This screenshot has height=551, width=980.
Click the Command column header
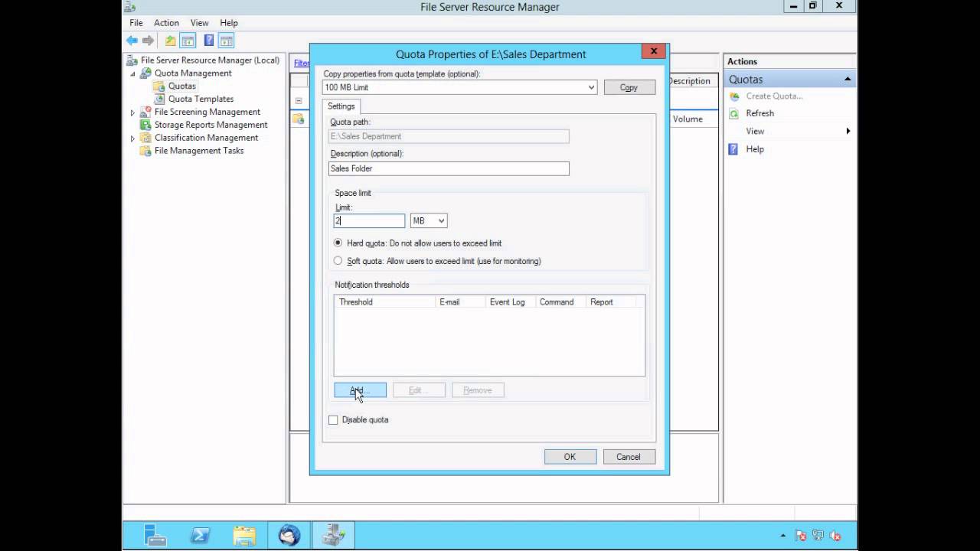pos(560,302)
